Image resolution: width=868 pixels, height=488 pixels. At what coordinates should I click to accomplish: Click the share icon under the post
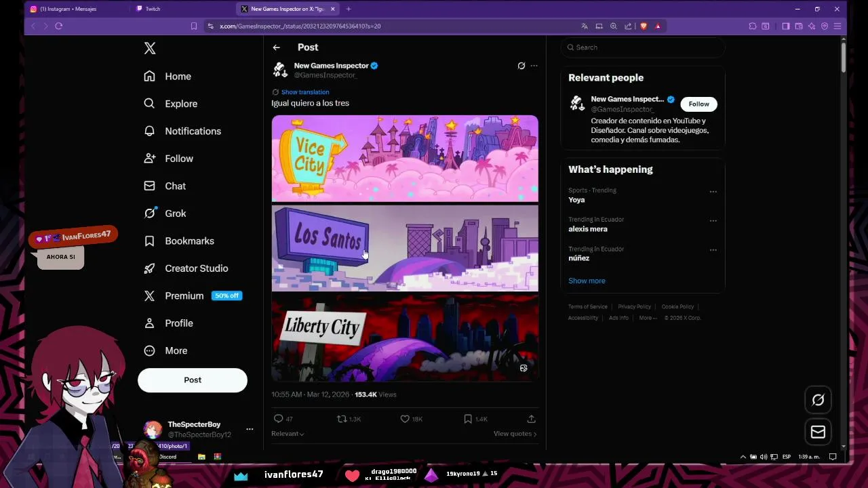(531, 419)
